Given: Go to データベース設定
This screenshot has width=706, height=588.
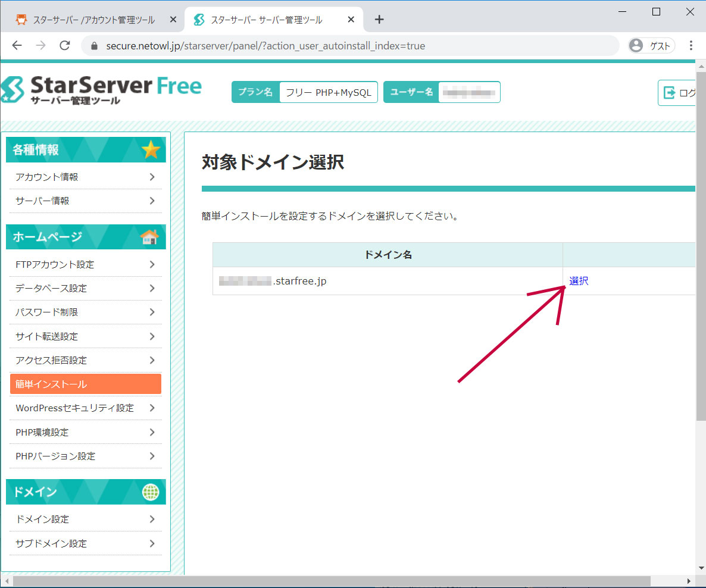Looking at the screenshot, I should pos(86,288).
